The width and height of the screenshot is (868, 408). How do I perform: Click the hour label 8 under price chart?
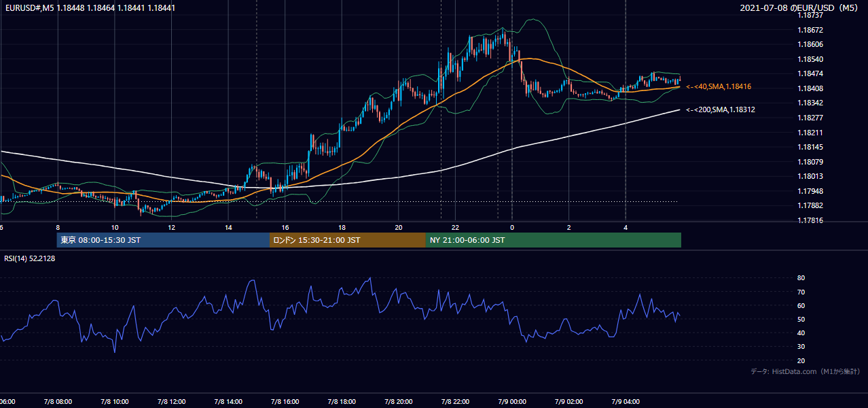click(x=58, y=227)
